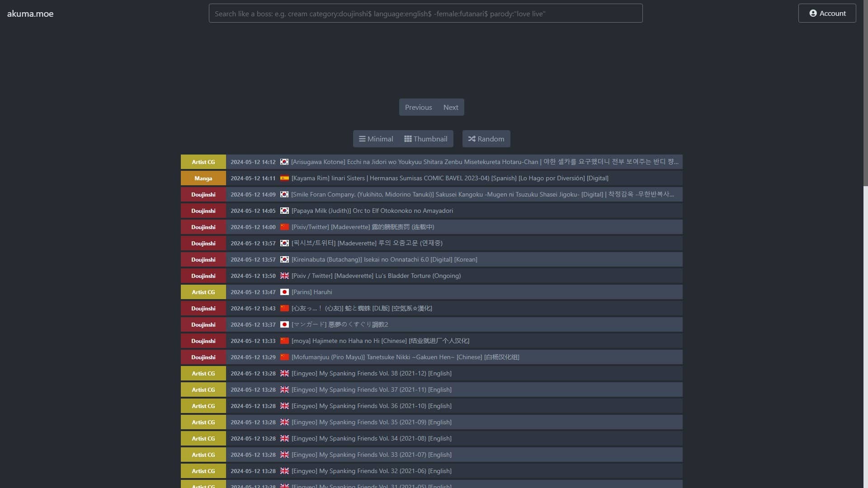868x488 pixels.
Task: Click the UK flag in the Vol. 35 row
Action: [x=284, y=422]
